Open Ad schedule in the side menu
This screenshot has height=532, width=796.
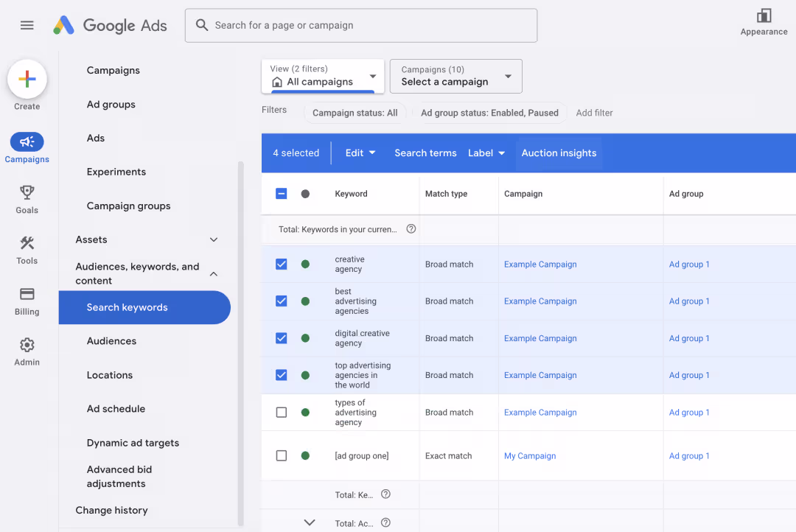click(x=116, y=409)
